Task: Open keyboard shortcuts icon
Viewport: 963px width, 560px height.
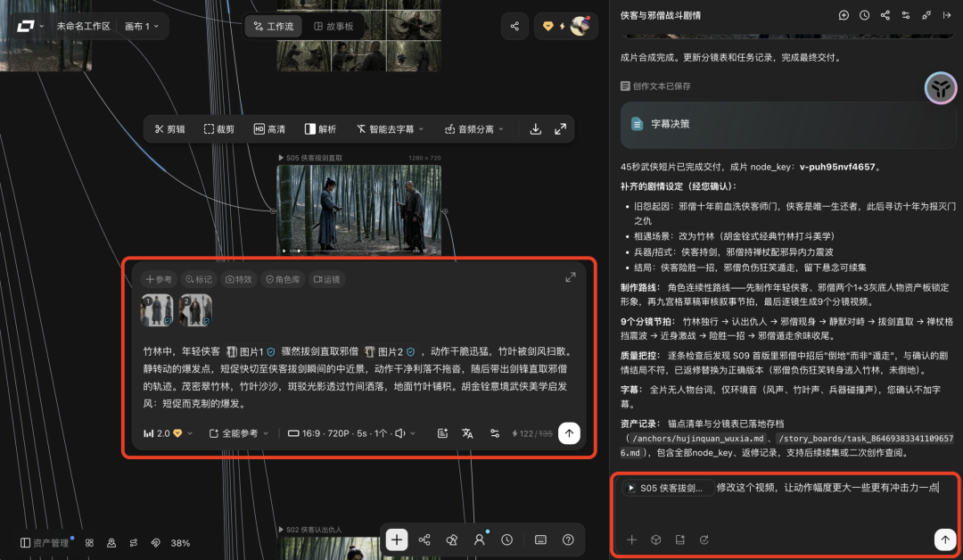Action: click(540, 539)
